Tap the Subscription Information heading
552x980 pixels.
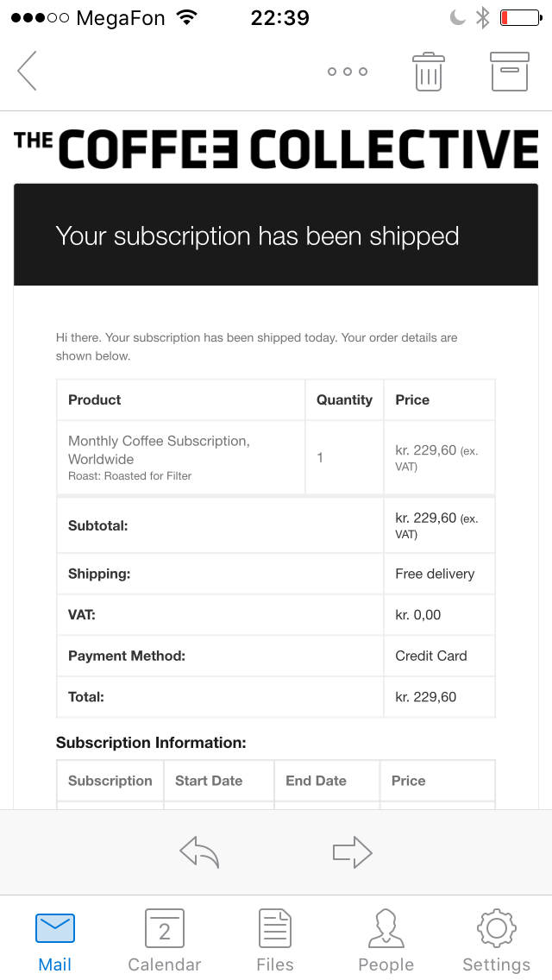point(151,743)
